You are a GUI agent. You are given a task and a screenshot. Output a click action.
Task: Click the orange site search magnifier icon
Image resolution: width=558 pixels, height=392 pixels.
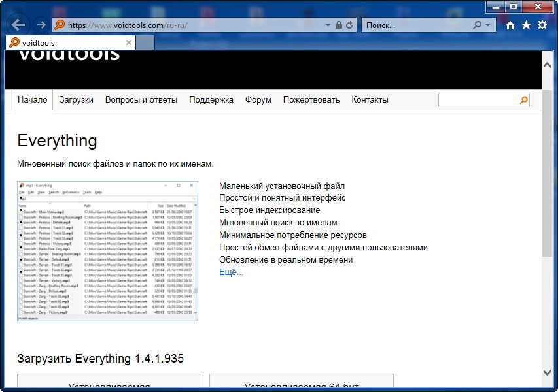pyautogui.click(x=523, y=100)
